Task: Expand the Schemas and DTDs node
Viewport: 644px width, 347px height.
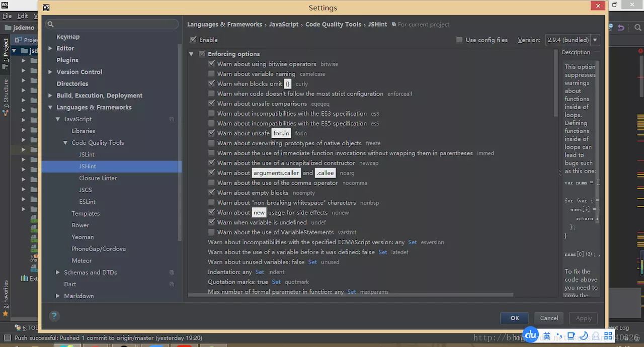Action: coord(57,273)
